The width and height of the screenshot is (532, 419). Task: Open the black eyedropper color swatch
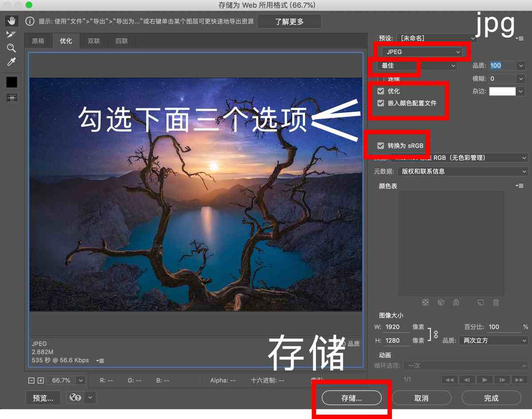coord(12,82)
